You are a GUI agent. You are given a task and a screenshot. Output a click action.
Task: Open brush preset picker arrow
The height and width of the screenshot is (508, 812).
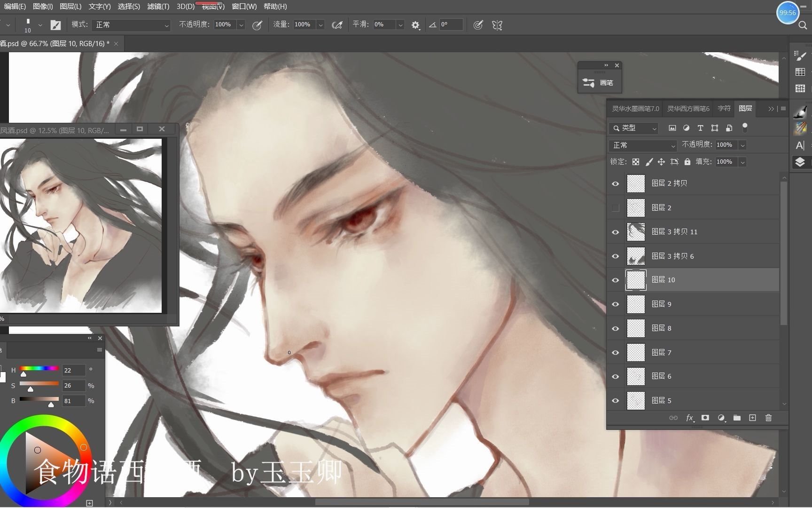40,25
